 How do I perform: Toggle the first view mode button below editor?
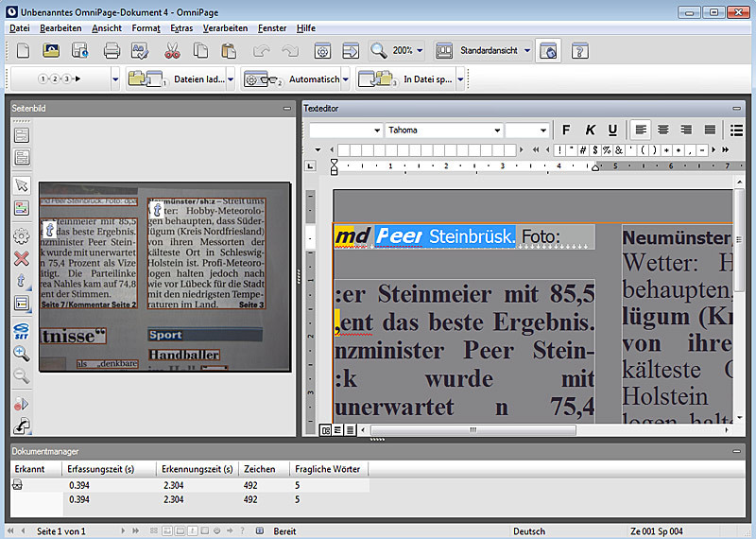click(x=325, y=430)
